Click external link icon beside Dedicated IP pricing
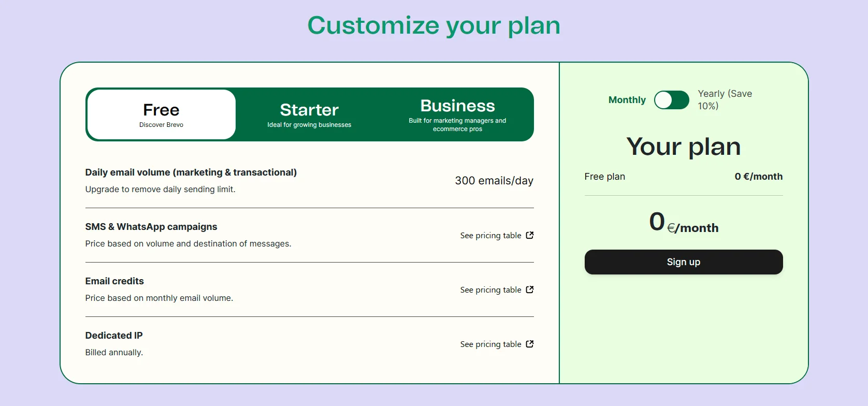 pyautogui.click(x=530, y=344)
